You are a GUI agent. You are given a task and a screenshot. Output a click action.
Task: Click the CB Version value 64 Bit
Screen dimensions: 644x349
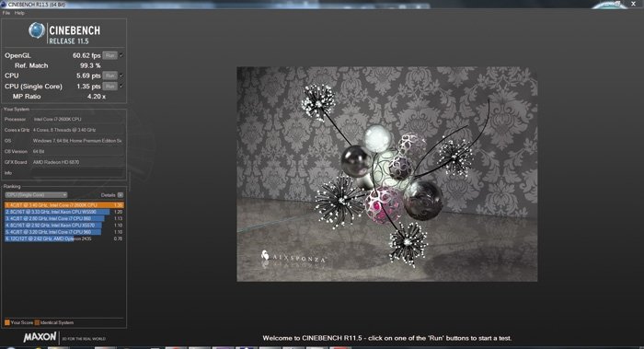(x=39, y=151)
